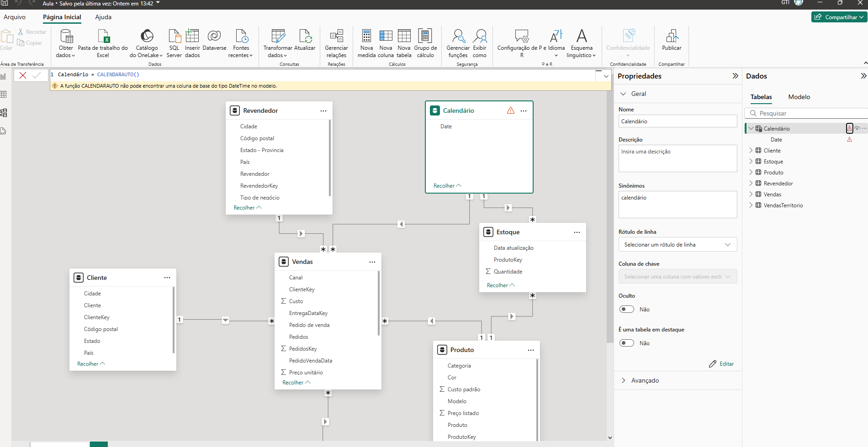
Task: Expand the Avançado section
Action: [x=623, y=380]
